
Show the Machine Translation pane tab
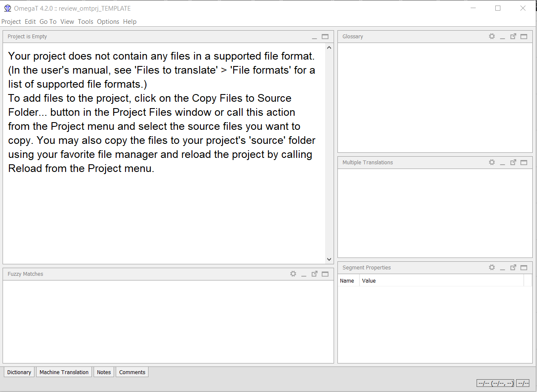pyautogui.click(x=64, y=372)
